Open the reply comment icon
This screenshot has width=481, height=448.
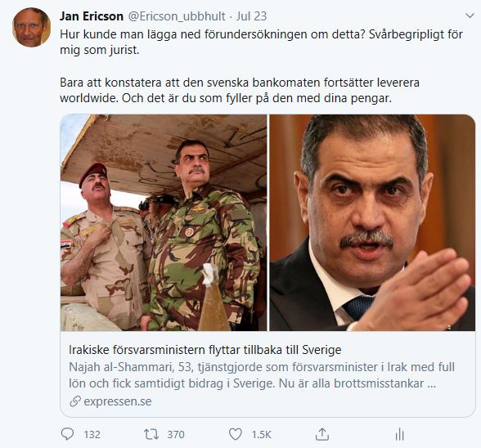pyautogui.click(x=67, y=434)
